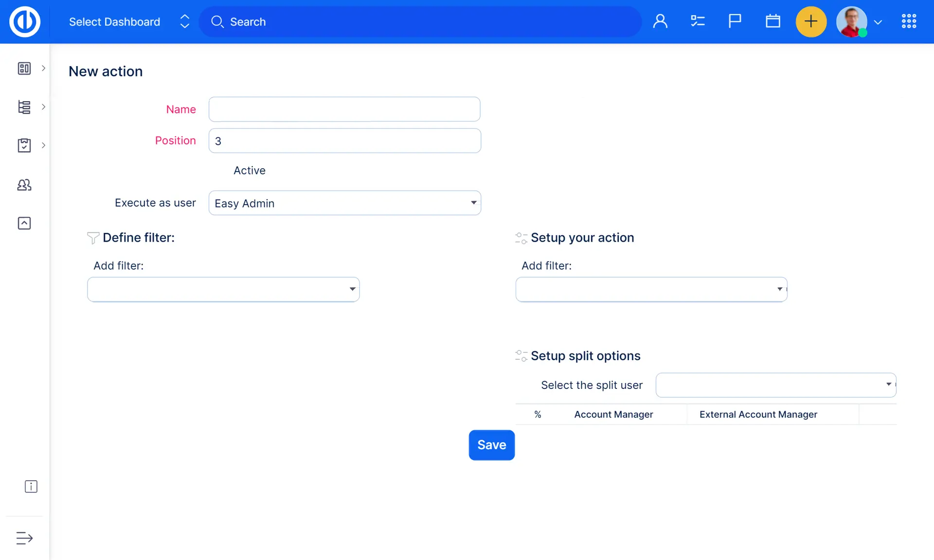Open the task checklist icon in header
This screenshot has width=934, height=560.
[698, 21]
